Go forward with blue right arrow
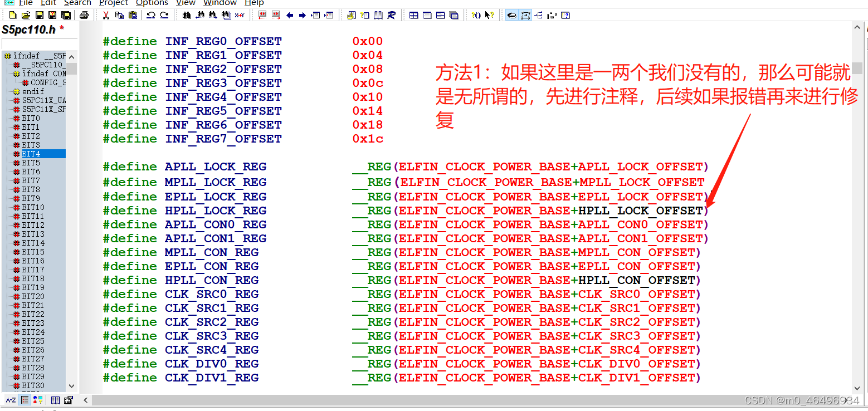 pos(302,15)
